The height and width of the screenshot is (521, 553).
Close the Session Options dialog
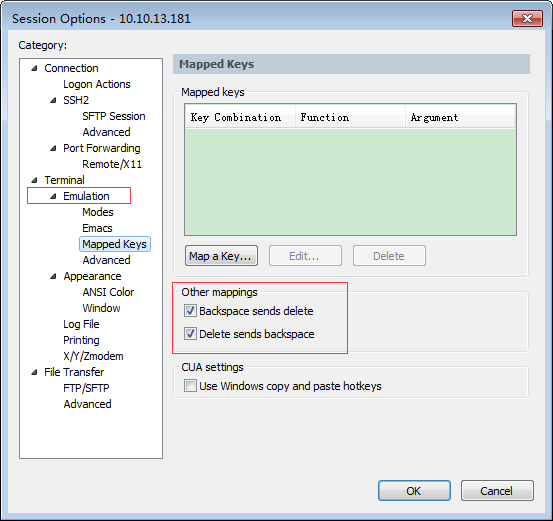[527, 18]
